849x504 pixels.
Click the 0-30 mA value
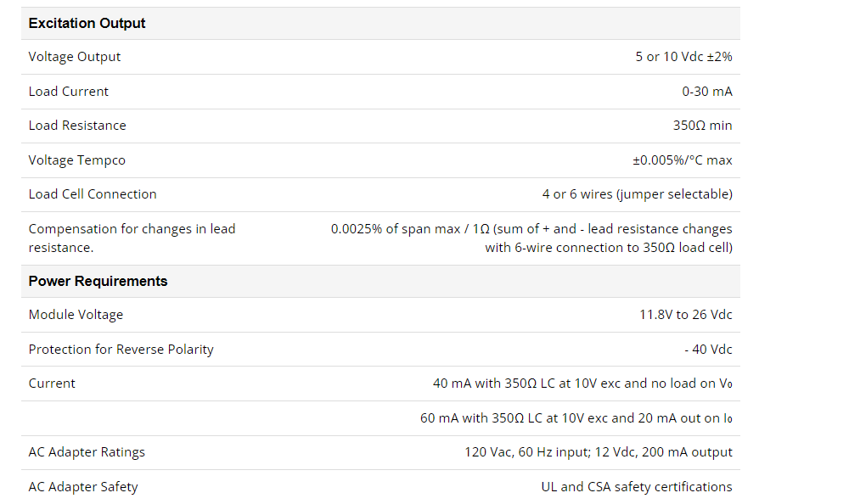point(706,92)
